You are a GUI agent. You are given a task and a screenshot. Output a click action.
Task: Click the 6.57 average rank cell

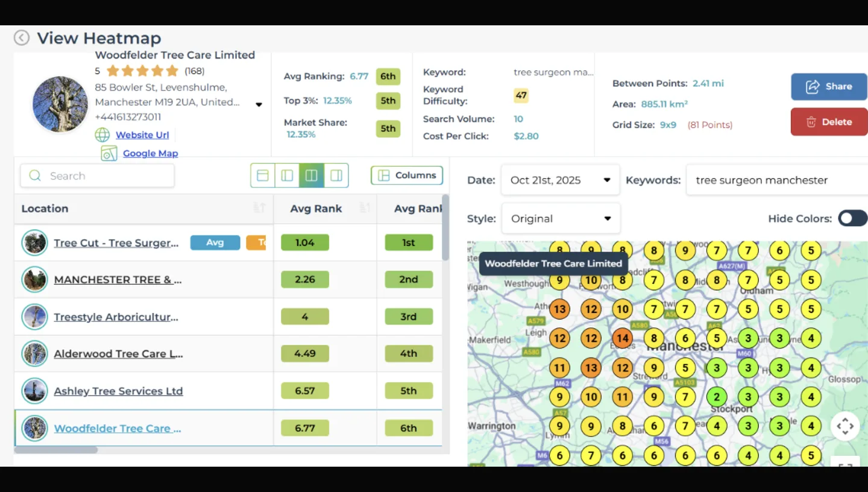pos(305,391)
